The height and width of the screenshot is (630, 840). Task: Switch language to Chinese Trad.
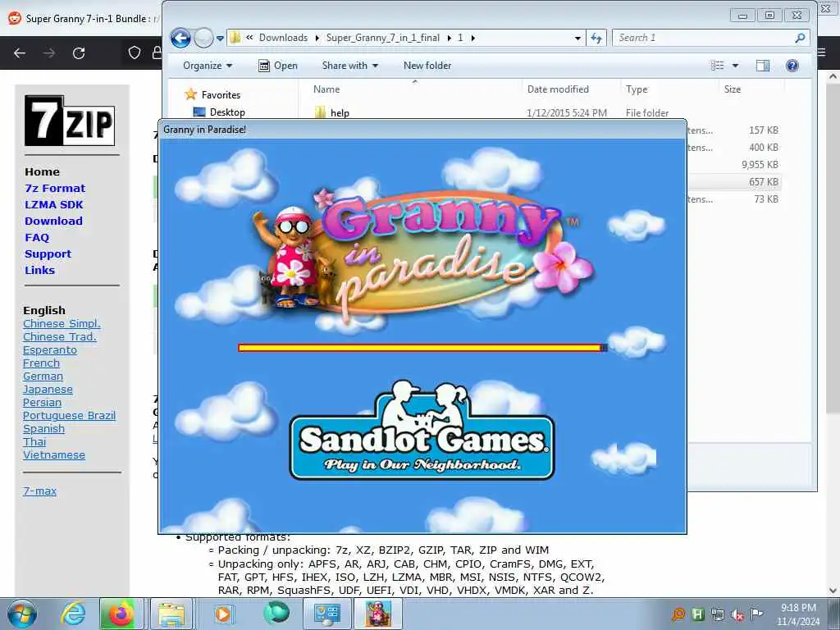[x=59, y=337]
